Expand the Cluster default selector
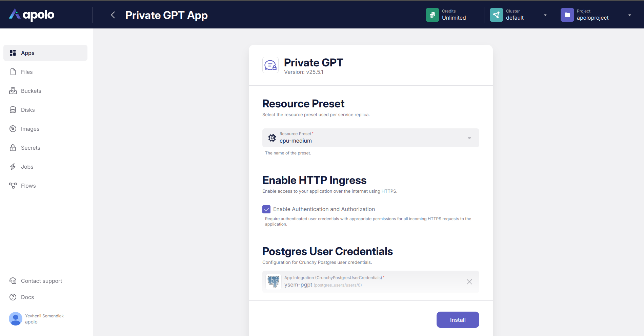 (x=545, y=15)
